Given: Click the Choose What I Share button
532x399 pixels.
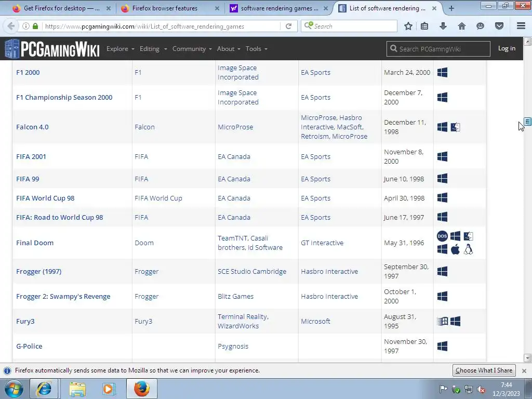Looking at the screenshot, I should [x=484, y=370].
